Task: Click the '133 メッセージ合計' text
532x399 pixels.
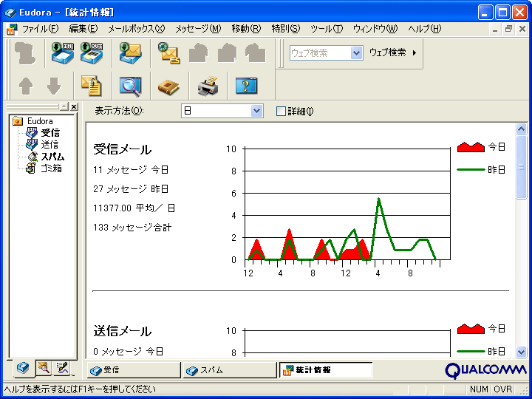Action: tap(132, 228)
